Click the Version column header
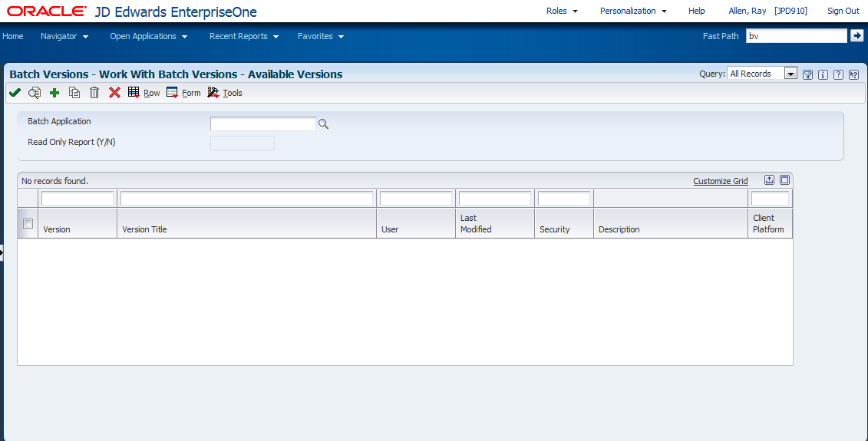Screen dimensions: 868x441 [x=78, y=223]
